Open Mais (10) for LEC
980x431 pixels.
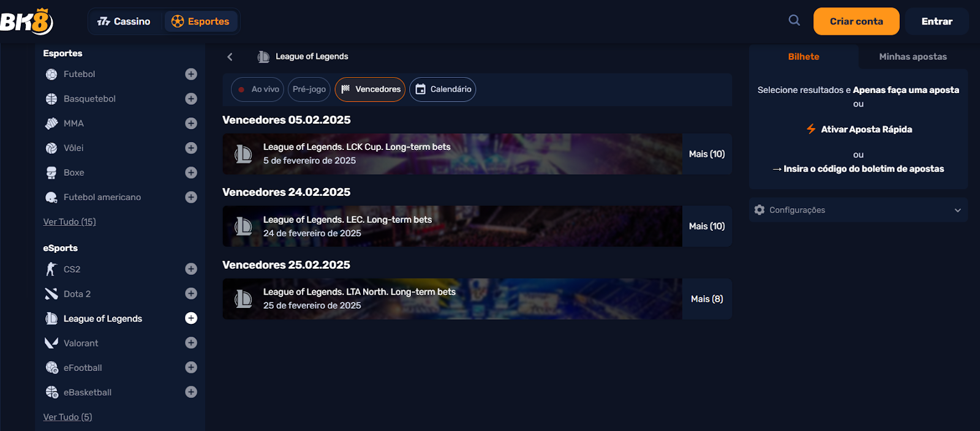click(707, 227)
